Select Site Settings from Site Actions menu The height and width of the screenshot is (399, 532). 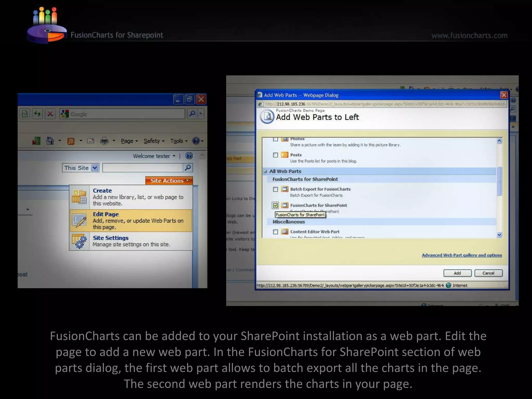131,241
